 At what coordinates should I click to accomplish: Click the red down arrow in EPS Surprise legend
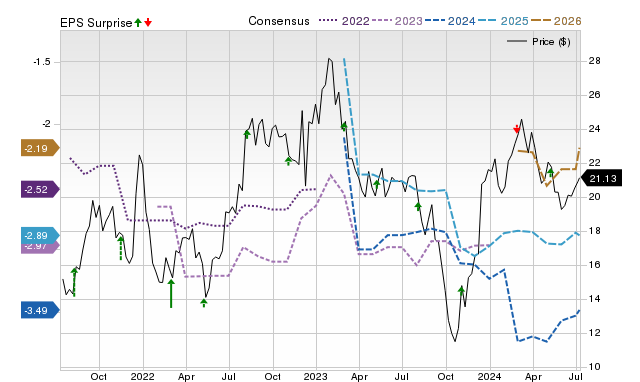tap(148, 23)
